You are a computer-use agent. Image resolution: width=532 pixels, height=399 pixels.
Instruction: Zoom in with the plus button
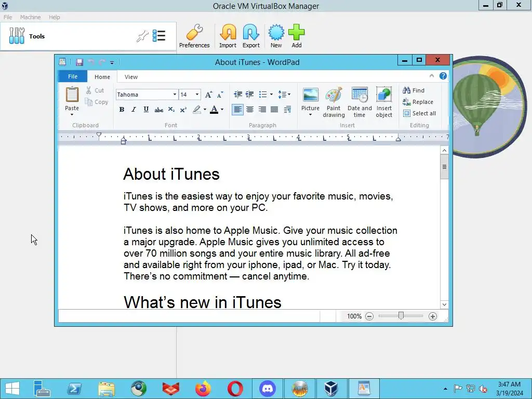click(433, 316)
